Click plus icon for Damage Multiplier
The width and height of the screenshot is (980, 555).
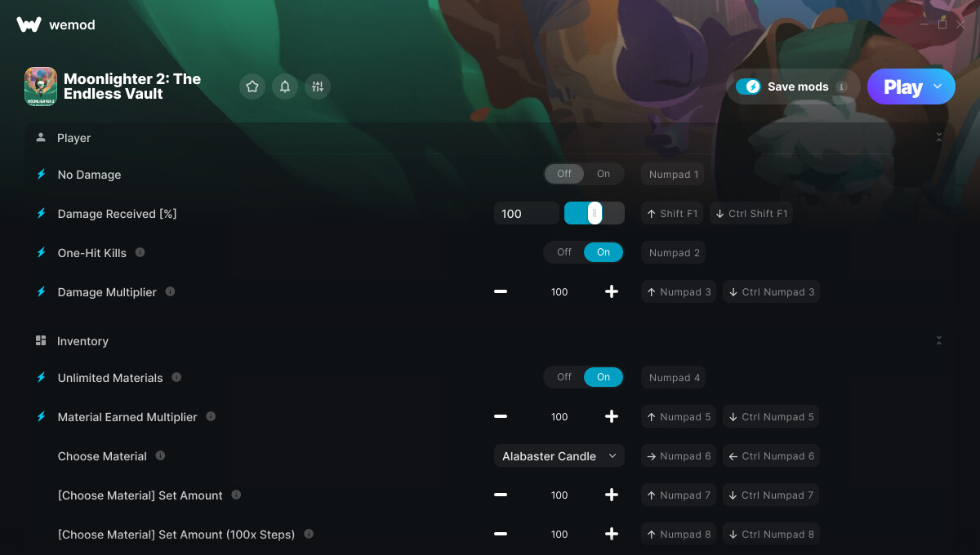coord(612,292)
